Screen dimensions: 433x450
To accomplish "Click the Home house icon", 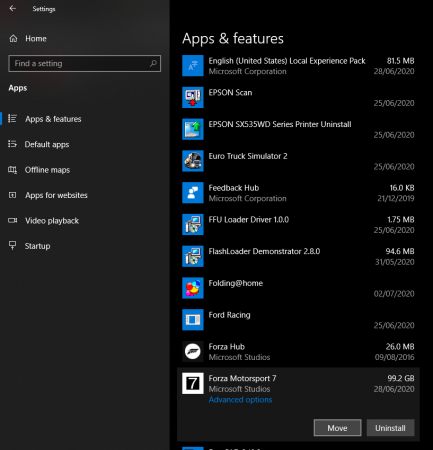I will pos(13,39).
